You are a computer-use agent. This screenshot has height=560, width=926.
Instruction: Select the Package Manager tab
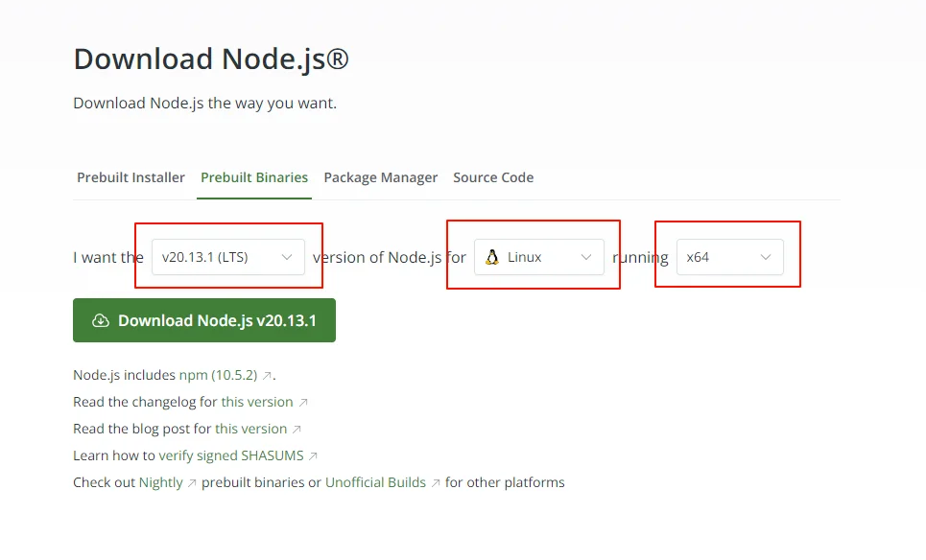[x=380, y=177]
